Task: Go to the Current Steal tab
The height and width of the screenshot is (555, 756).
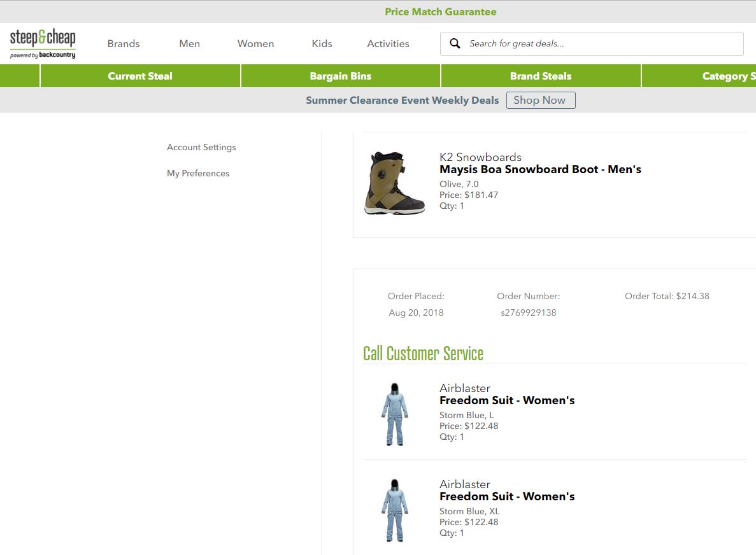Action: 140,76
